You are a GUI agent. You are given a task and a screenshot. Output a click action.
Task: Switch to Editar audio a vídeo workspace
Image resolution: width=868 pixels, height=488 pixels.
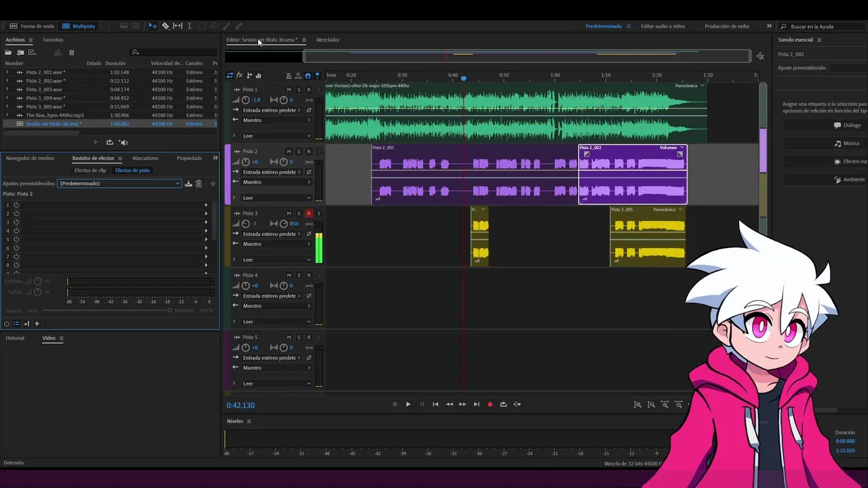tap(663, 26)
